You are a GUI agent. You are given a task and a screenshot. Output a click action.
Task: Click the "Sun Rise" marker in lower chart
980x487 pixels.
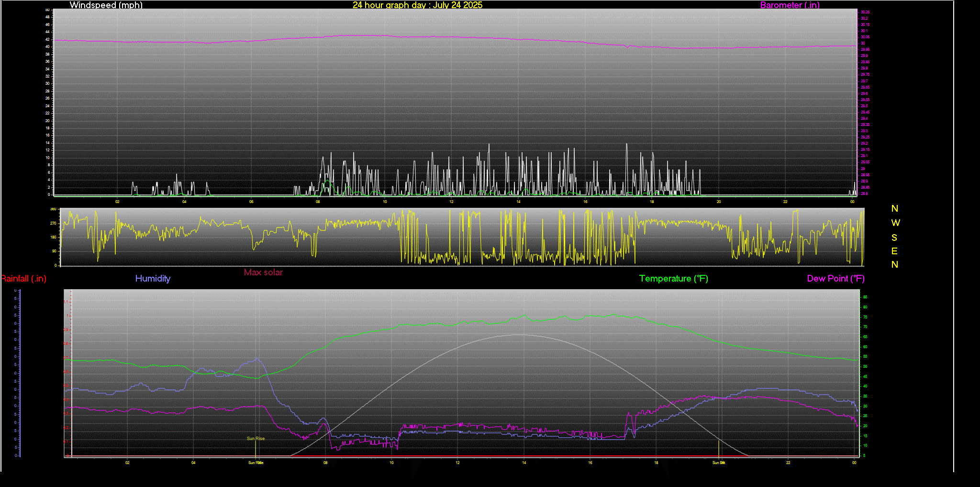256,439
